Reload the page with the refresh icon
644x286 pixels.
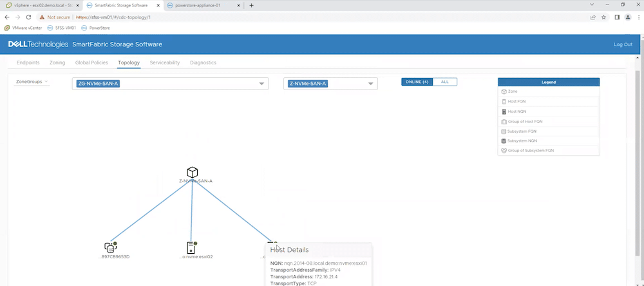click(x=28, y=17)
